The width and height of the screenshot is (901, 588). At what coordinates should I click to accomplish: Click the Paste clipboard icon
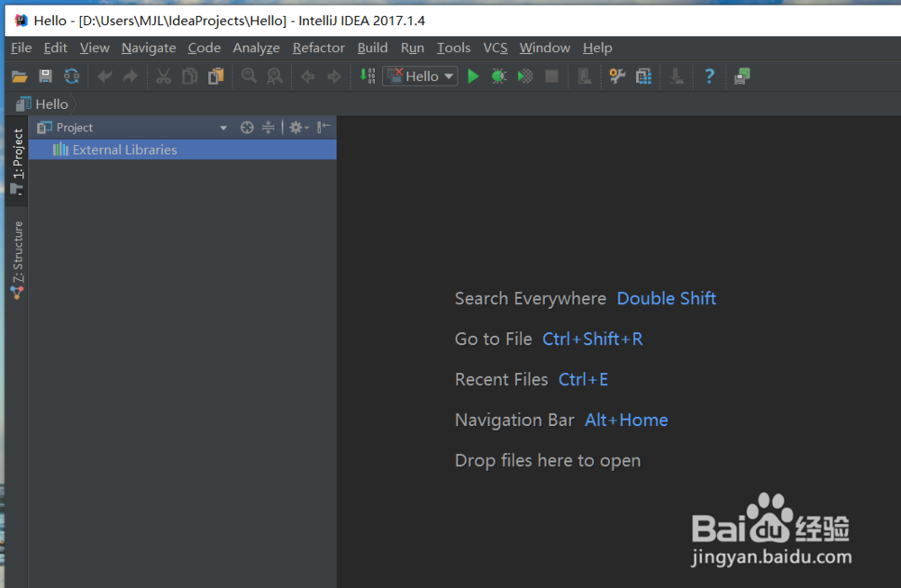(x=216, y=77)
